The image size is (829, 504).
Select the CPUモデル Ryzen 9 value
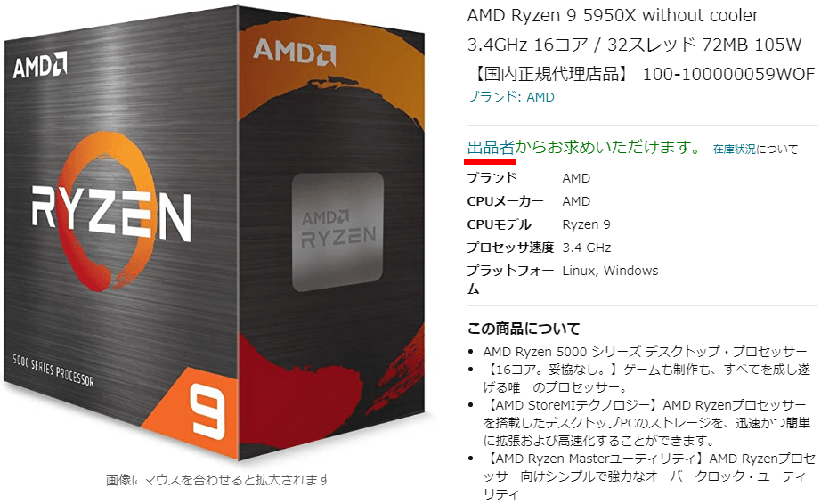coord(586,224)
